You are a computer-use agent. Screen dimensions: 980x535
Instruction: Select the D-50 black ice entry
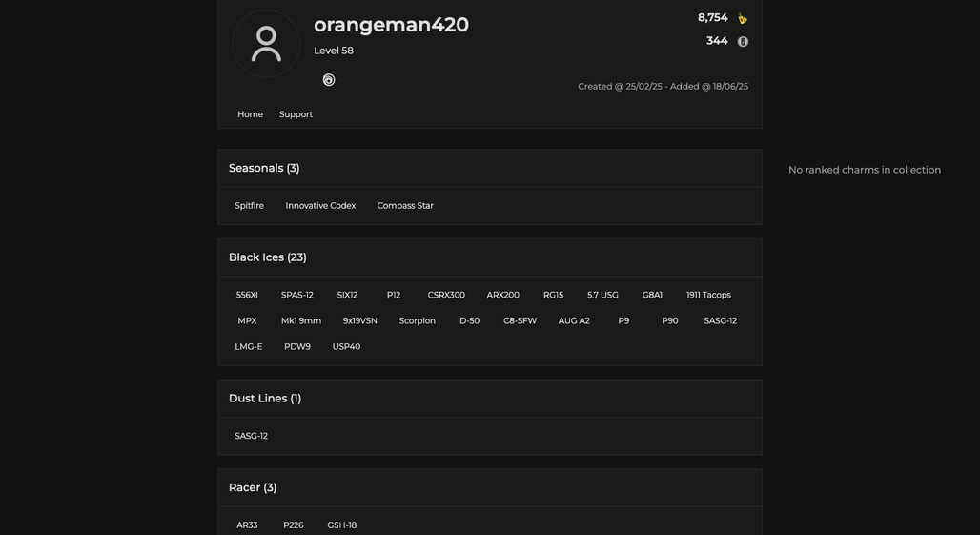469,320
